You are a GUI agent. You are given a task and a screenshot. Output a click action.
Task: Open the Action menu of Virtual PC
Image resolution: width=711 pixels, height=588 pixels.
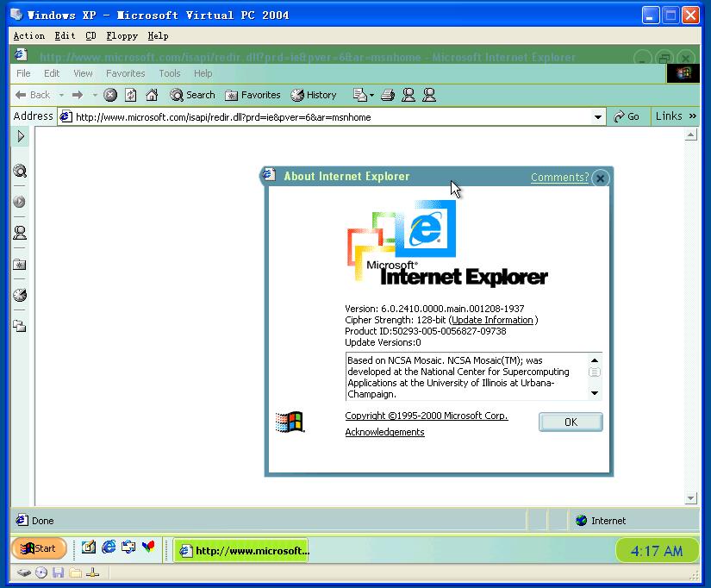click(29, 36)
